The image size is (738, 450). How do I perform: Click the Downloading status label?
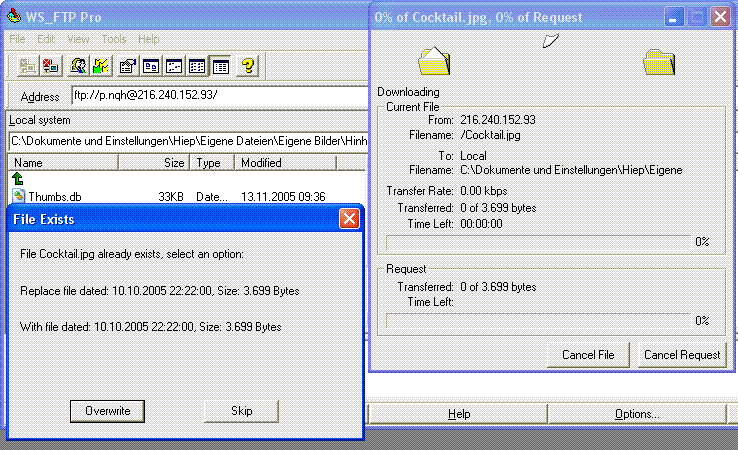tap(408, 92)
